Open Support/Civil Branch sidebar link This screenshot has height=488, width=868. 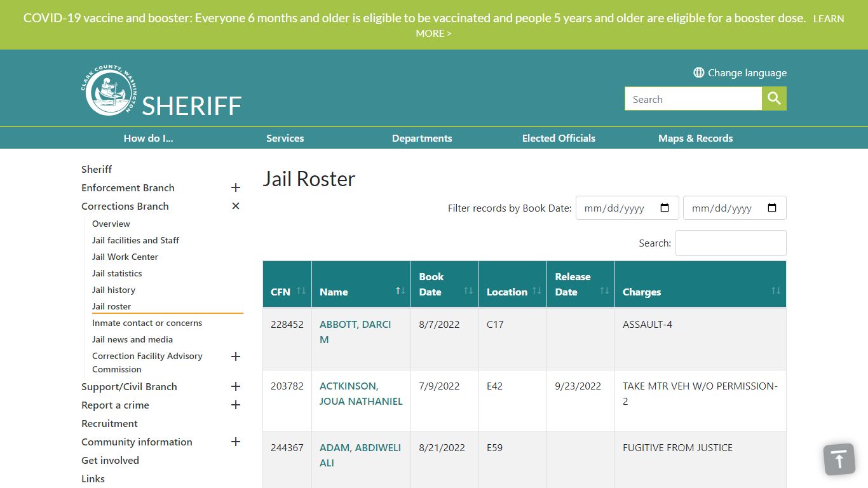129,386
